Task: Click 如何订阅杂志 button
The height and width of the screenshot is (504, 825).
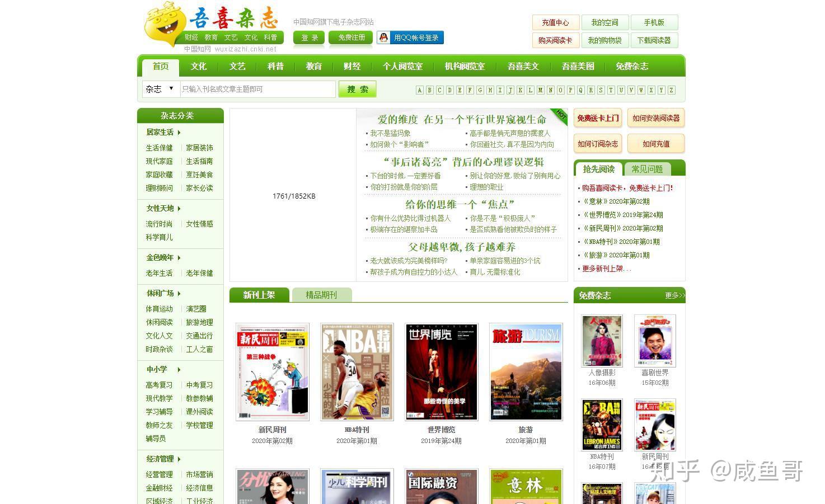Action: (598, 144)
